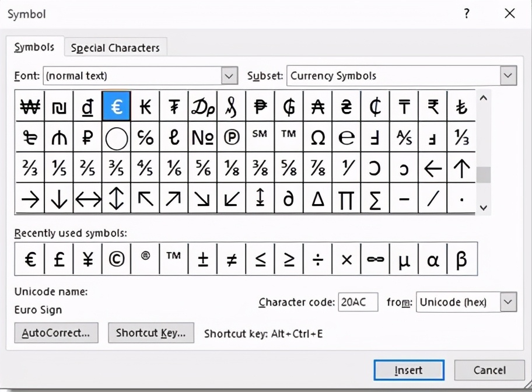This screenshot has width=532, height=392.
Task: Select the Won sign symbol in grid
Action: click(x=30, y=106)
